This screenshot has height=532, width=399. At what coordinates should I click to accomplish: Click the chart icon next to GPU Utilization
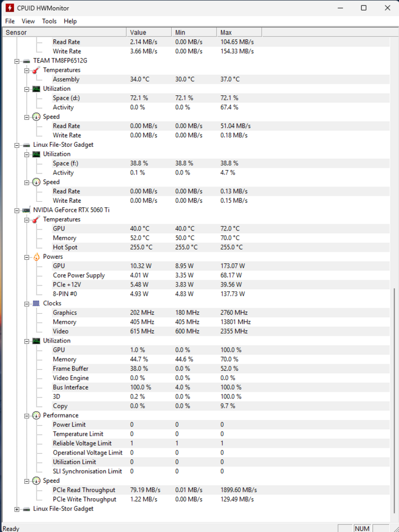pos(36,341)
